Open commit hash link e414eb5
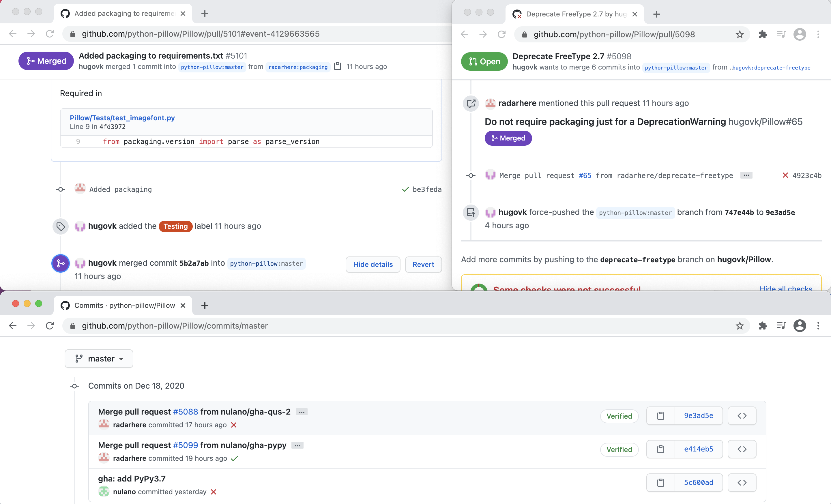This screenshot has width=831, height=504. [x=699, y=449]
